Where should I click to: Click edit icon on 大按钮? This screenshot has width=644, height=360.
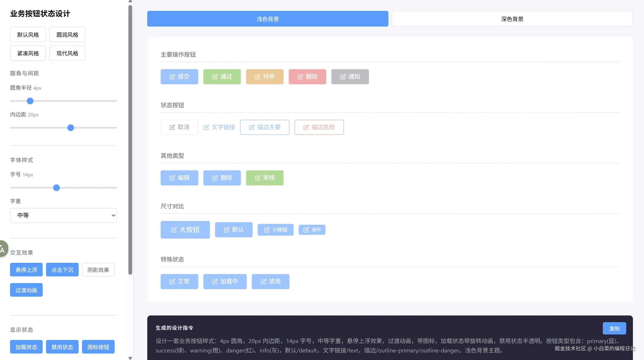coord(174,230)
